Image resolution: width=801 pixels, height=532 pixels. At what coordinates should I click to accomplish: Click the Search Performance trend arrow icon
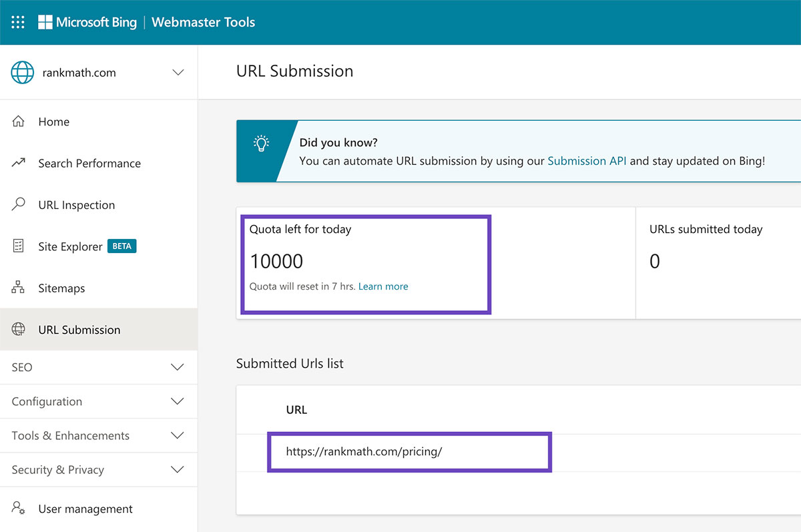[x=19, y=163]
